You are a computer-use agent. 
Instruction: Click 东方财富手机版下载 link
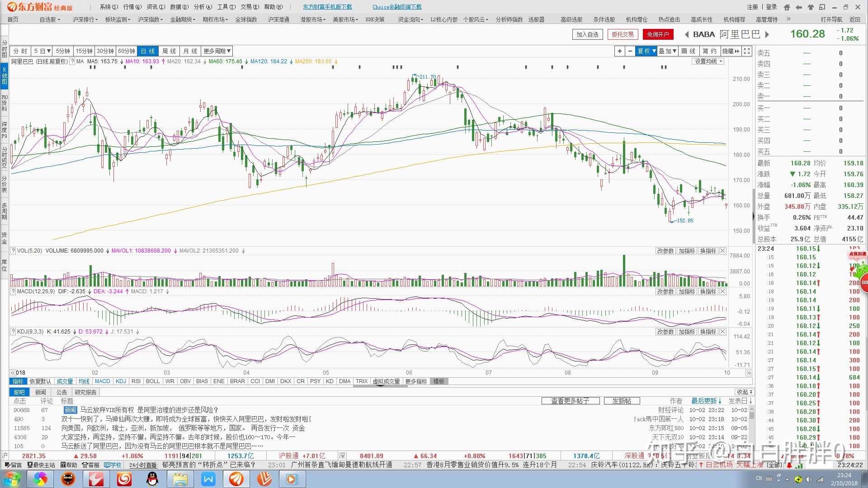tap(327, 7)
